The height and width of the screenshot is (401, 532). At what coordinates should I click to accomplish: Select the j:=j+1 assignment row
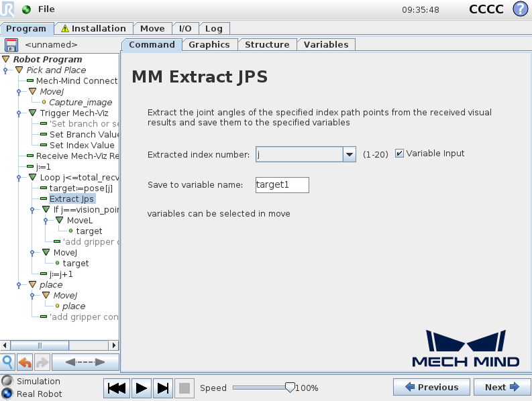(61, 274)
